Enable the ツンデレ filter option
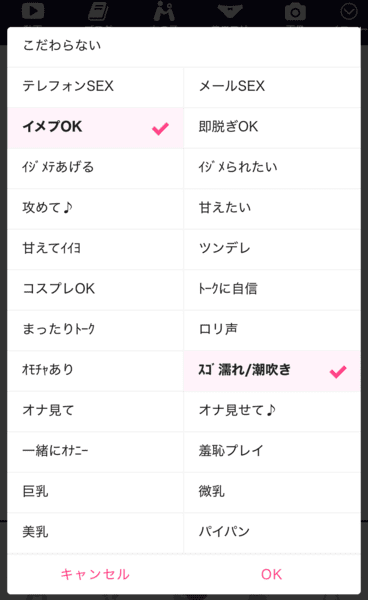 [x=272, y=248]
